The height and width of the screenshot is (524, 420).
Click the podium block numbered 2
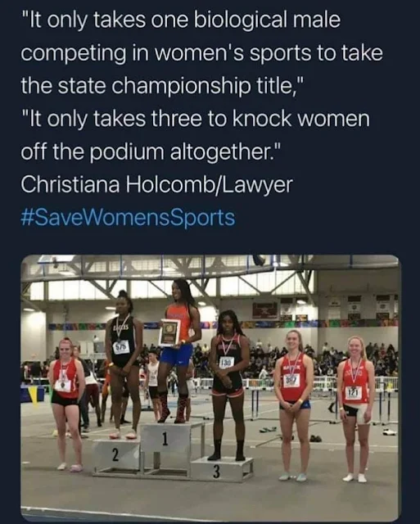click(x=116, y=456)
